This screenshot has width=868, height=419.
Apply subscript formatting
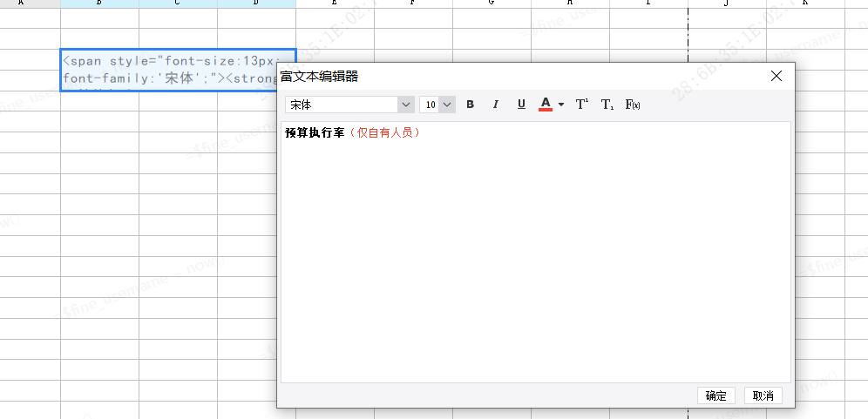(607, 104)
